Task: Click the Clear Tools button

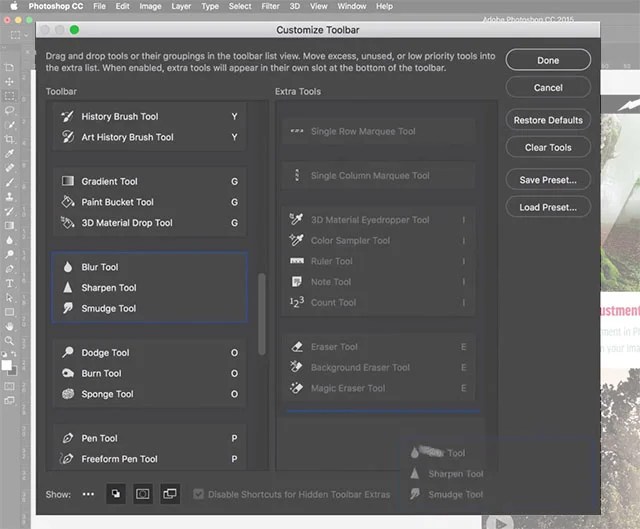Action: (548, 147)
